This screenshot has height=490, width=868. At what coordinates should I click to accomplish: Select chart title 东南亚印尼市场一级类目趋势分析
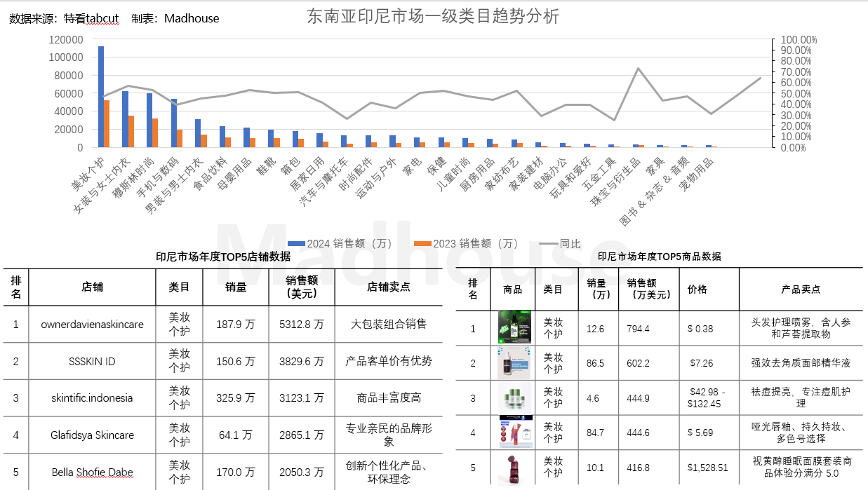[x=433, y=16]
